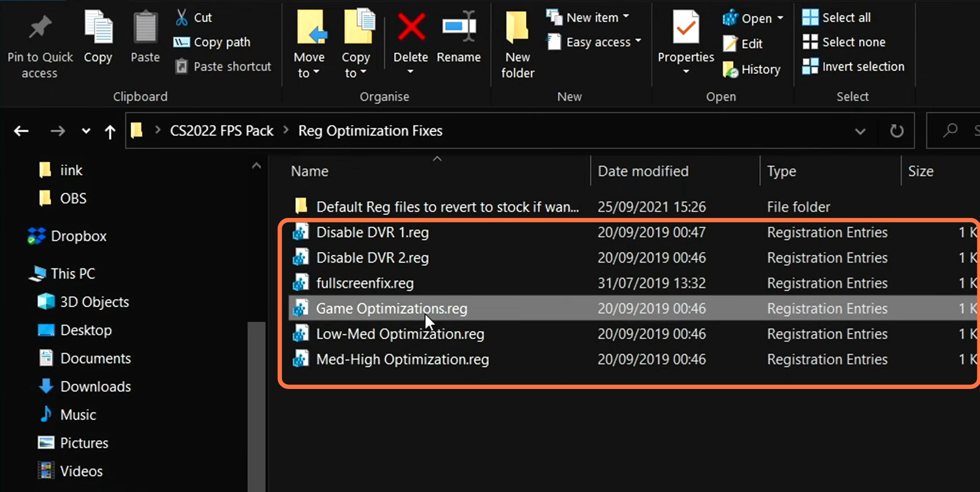Open the Easy access dropdown
Screen dimensions: 980x492
[x=594, y=42]
